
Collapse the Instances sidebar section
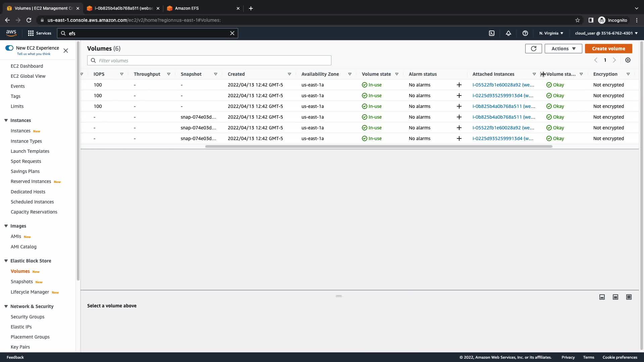[6, 120]
